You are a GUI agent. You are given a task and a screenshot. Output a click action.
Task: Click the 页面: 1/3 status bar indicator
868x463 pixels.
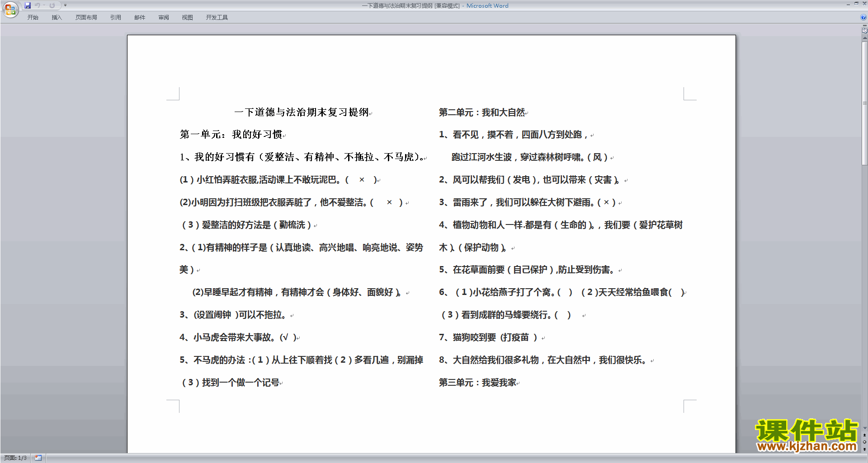point(15,458)
